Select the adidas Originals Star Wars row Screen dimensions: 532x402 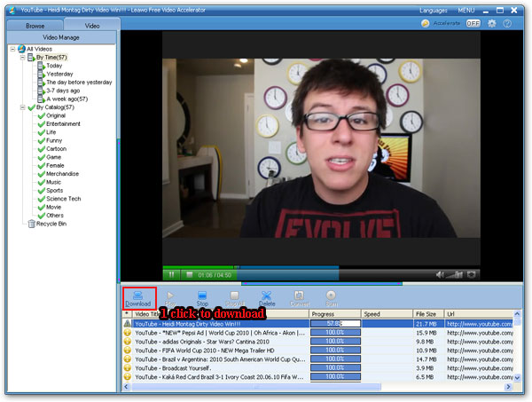tap(318, 342)
